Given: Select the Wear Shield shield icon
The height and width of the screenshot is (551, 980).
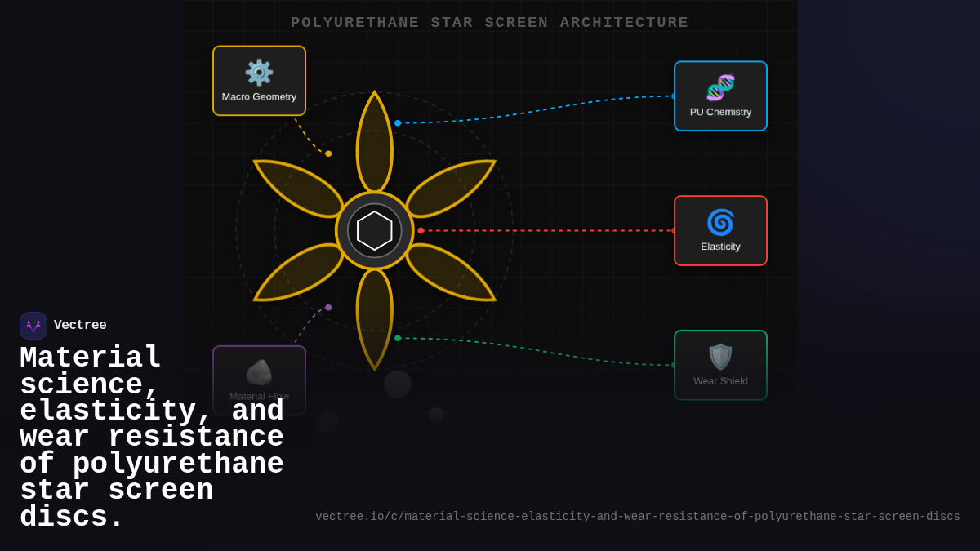Looking at the screenshot, I should point(720,357).
